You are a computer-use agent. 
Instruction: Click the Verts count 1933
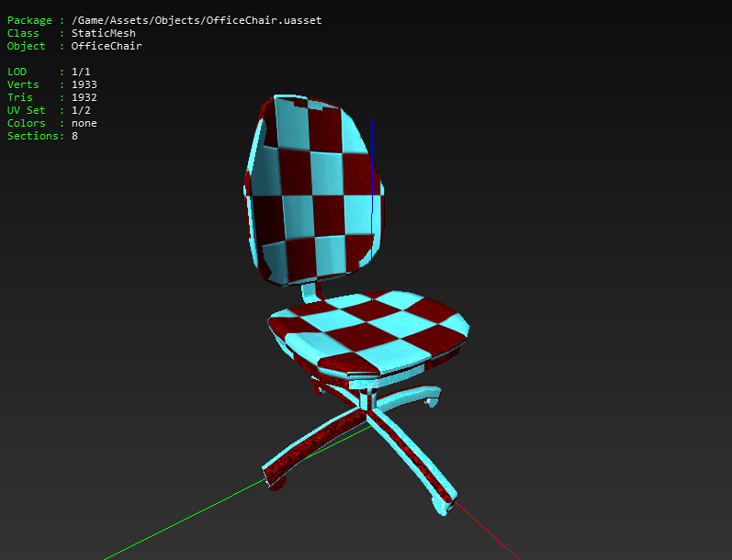click(x=84, y=84)
